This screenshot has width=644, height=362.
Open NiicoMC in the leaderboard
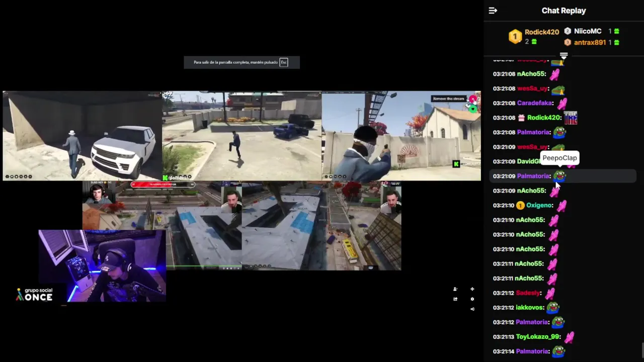click(x=588, y=31)
